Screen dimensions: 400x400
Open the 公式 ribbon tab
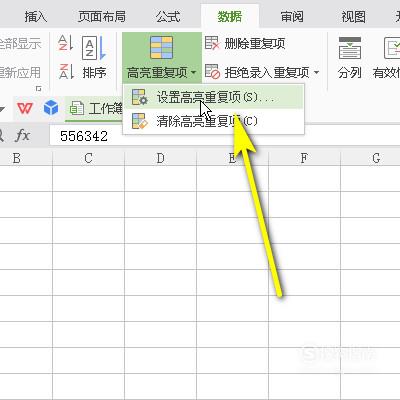click(168, 16)
